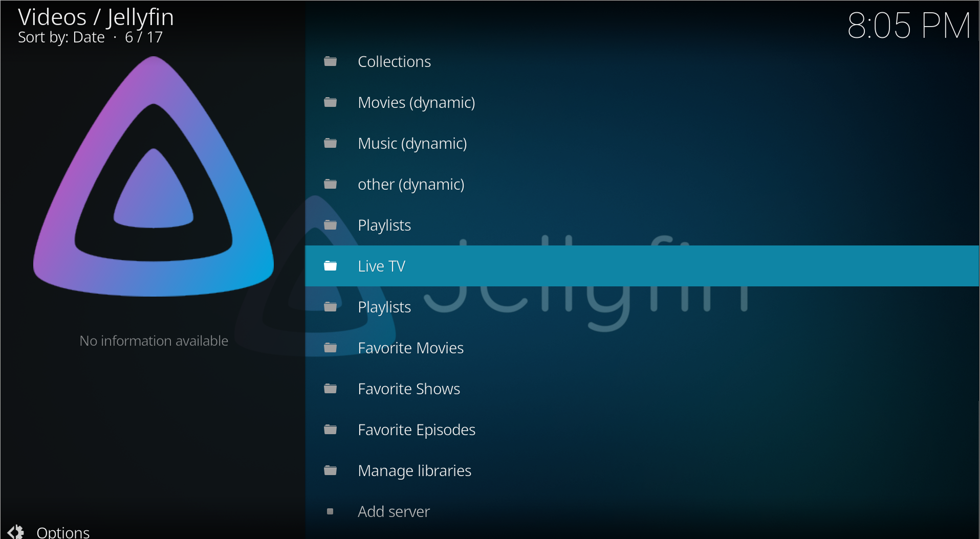Select the Live TV folder icon

click(330, 266)
